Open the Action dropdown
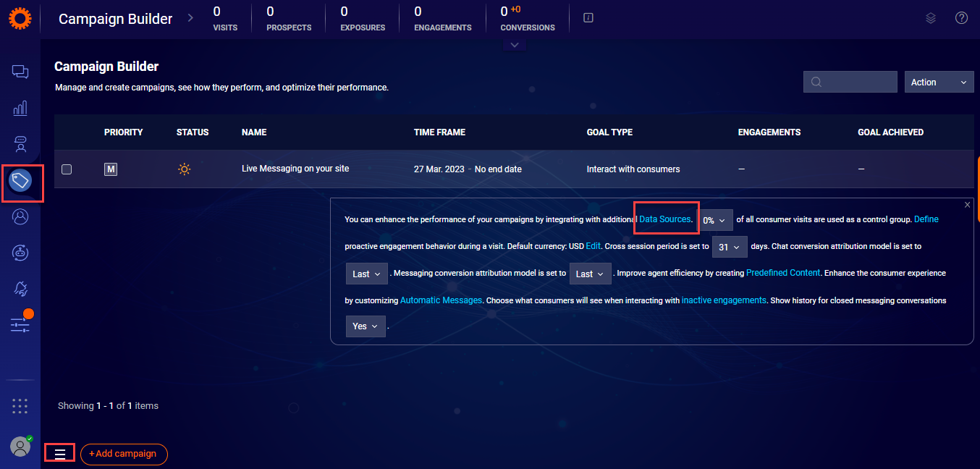Image resolution: width=980 pixels, height=469 pixels. click(939, 83)
